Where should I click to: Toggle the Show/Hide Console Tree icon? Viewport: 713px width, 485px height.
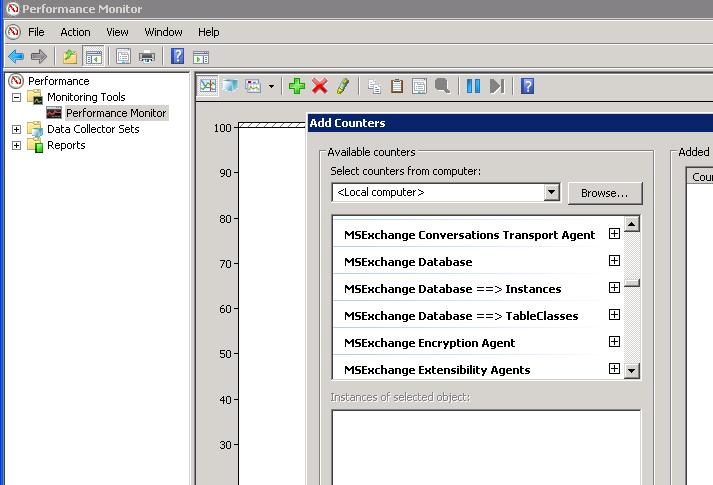pos(94,57)
